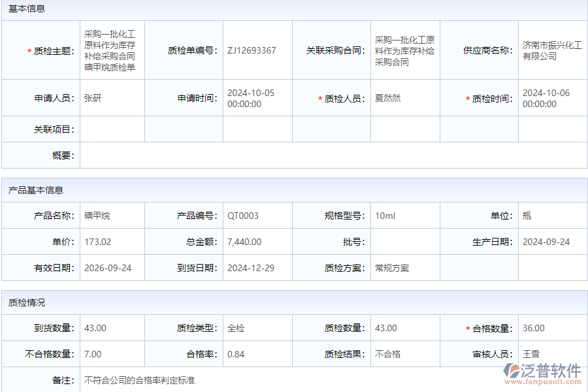Screen dimensions: 588x392
Task: Click the empty 关联项目 field
Action: pos(111,128)
